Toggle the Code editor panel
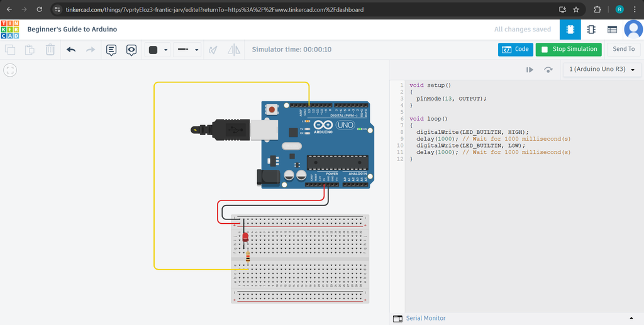Screen dimensions: 644x325 [516, 49]
